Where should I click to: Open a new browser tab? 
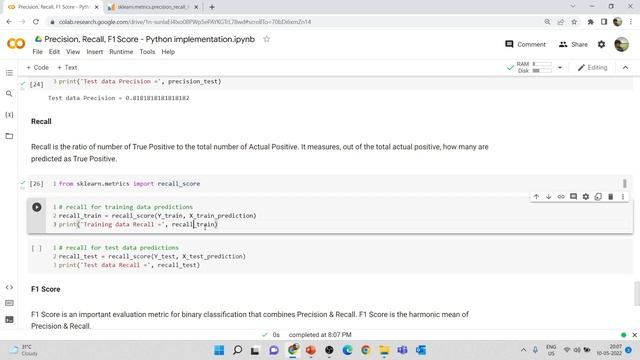point(212,7)
